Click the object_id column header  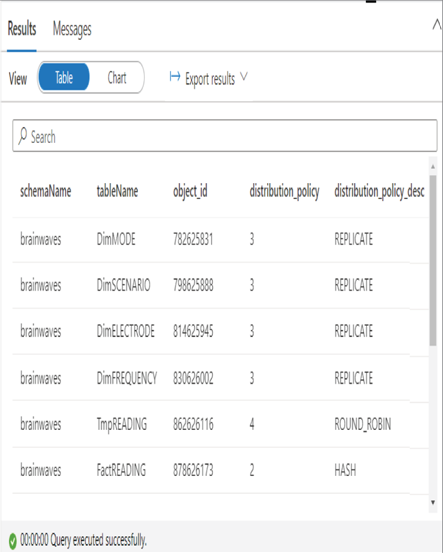point(190,192)
